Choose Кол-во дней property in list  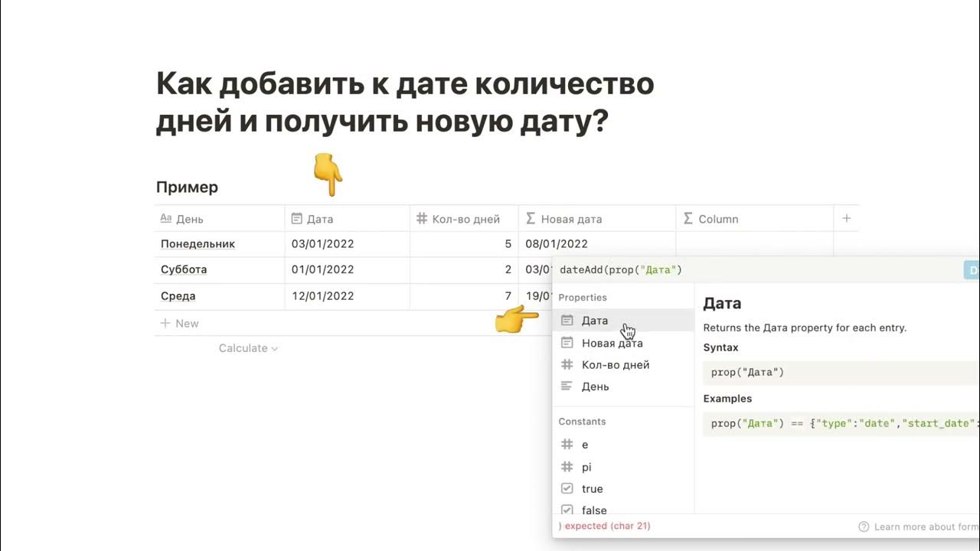623,365
